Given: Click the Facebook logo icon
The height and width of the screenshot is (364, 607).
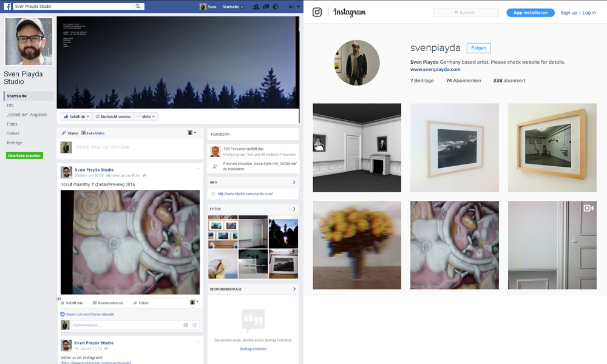Looking at the screenshot, I should 8,7.
